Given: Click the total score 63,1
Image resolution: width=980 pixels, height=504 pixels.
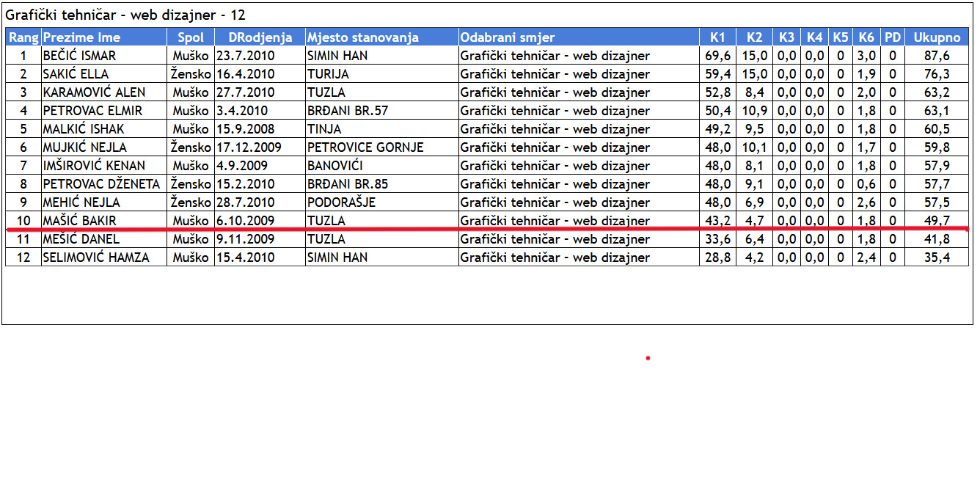Looking at the screenshot, I should 937,111.
